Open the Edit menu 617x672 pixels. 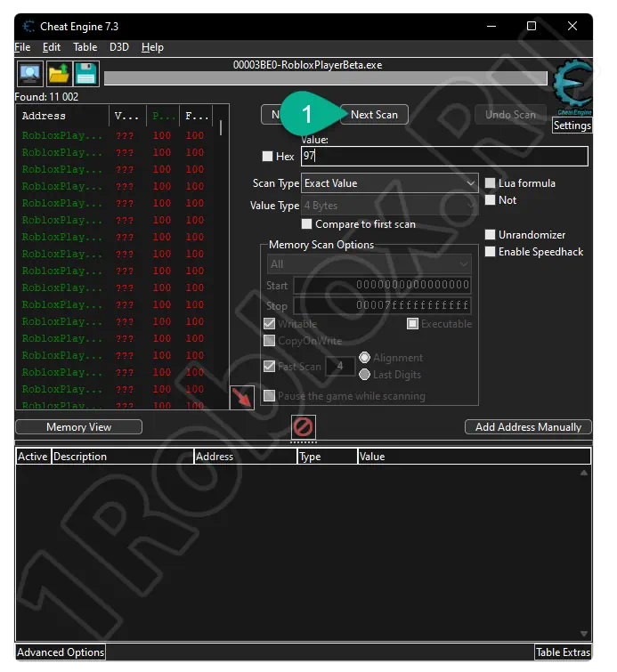52,47
